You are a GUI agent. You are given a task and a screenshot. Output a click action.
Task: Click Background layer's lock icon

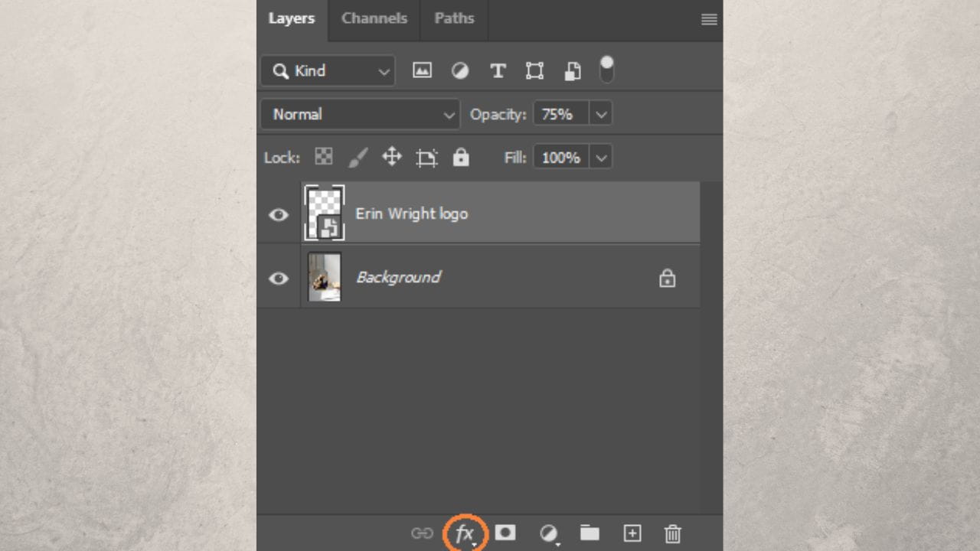668,278
